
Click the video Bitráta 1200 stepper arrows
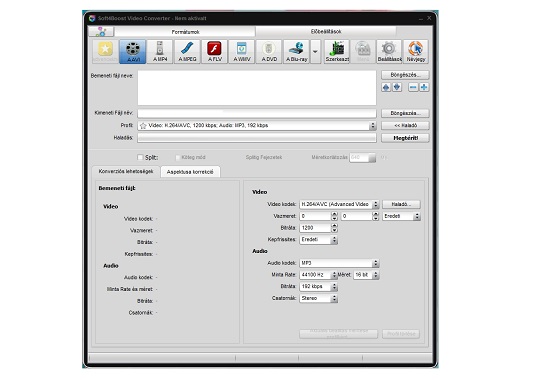334,228
